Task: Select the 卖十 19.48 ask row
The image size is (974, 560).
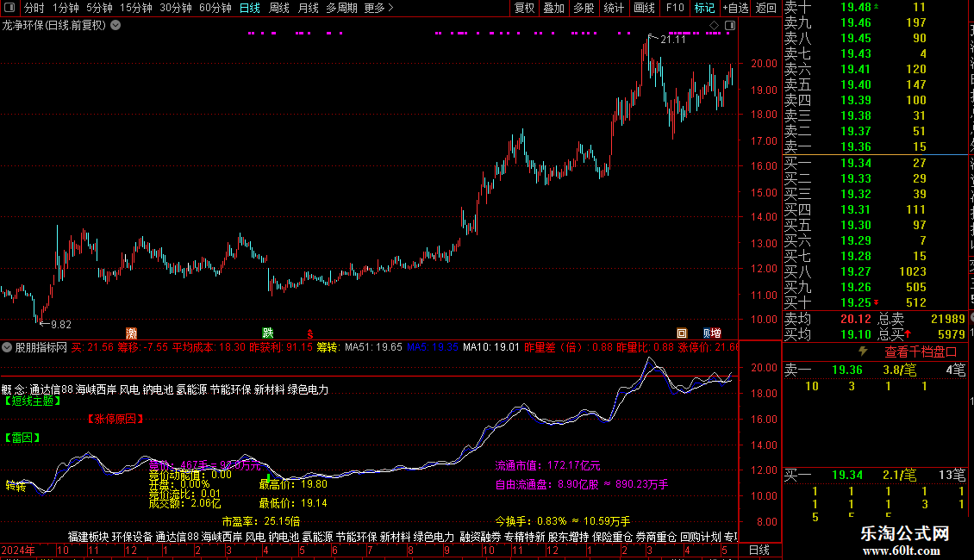Action: pyautogui.click(x=875, y=7)
